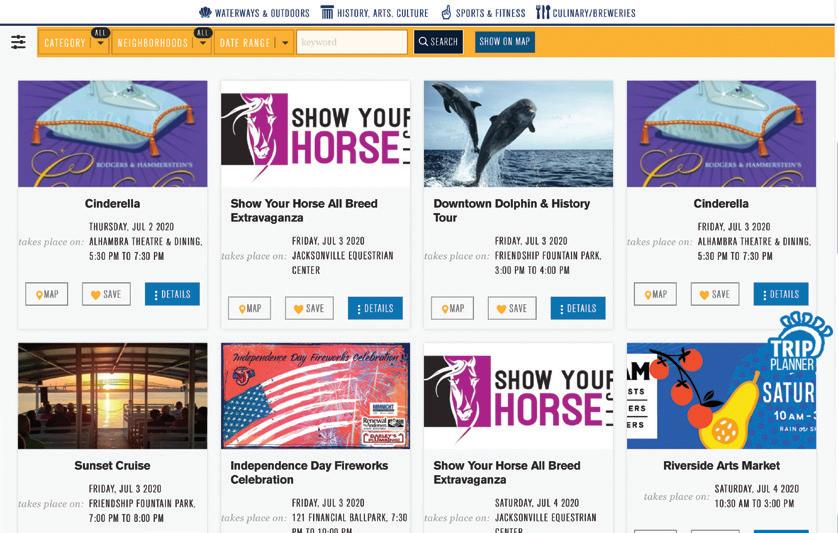Open Thursday Jul 2 Cinderella title
838x533 pixels.
pyautogui.click(x=112, y=204)
